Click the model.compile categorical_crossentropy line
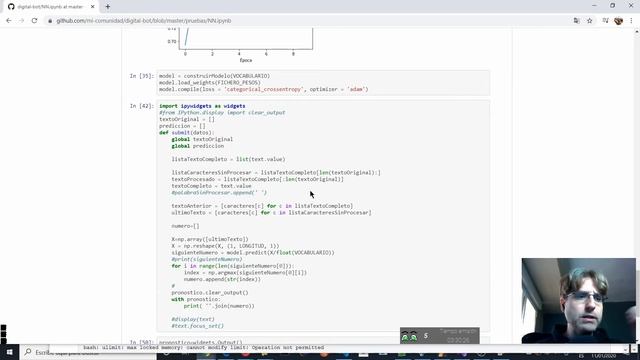The height and width of the screenshot is (360, 640). 263,89
